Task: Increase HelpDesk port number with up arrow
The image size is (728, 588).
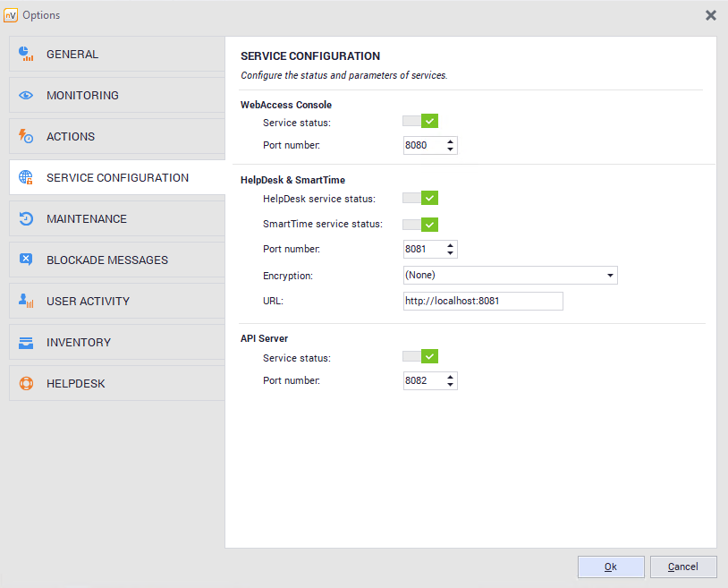Action: 450,245
